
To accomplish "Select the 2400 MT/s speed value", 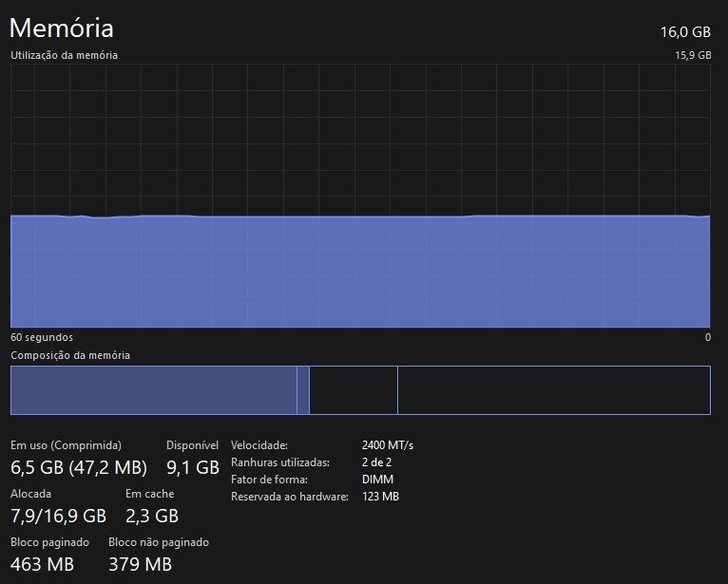I will (x=388, y=445).
